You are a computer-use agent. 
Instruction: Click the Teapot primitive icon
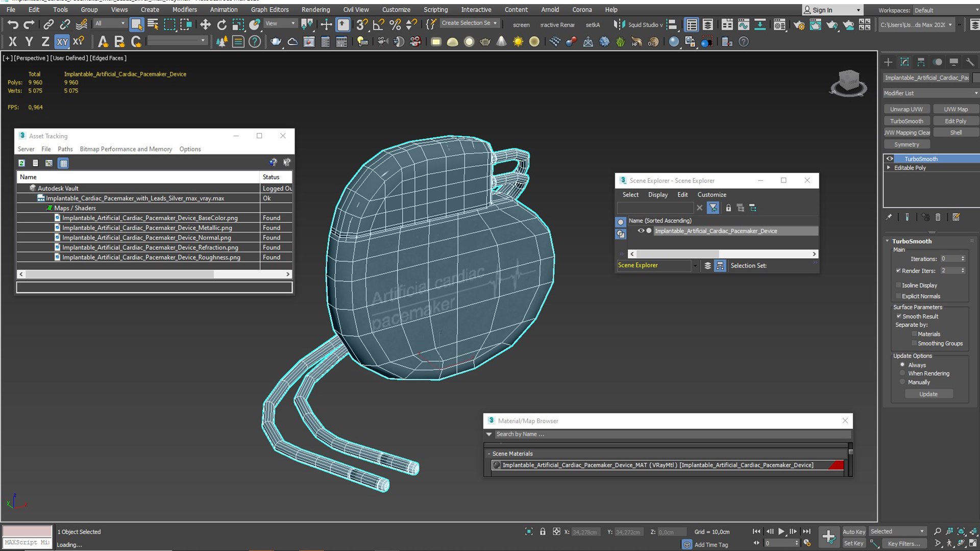[485, 42]
